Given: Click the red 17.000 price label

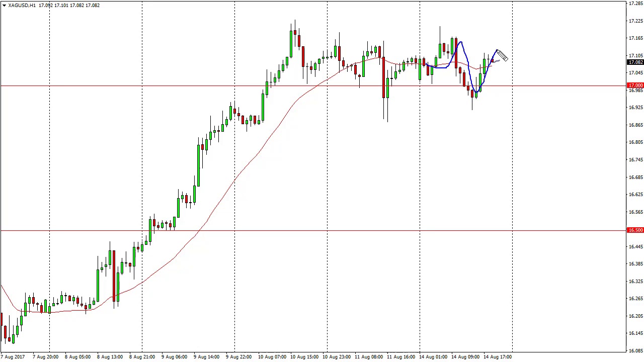Looking at the screenshot, I should click(x=635, y=86).
